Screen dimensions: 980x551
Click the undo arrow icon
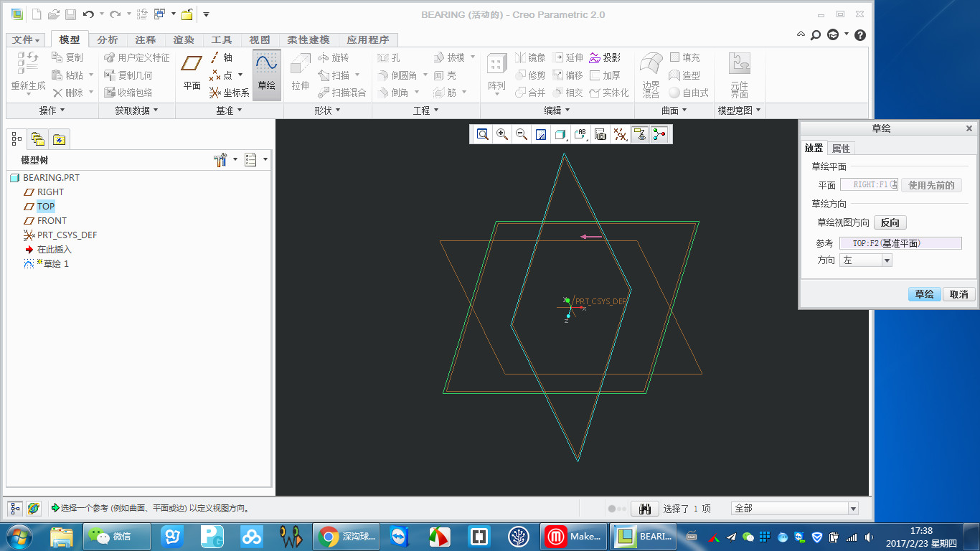(88, 14)
